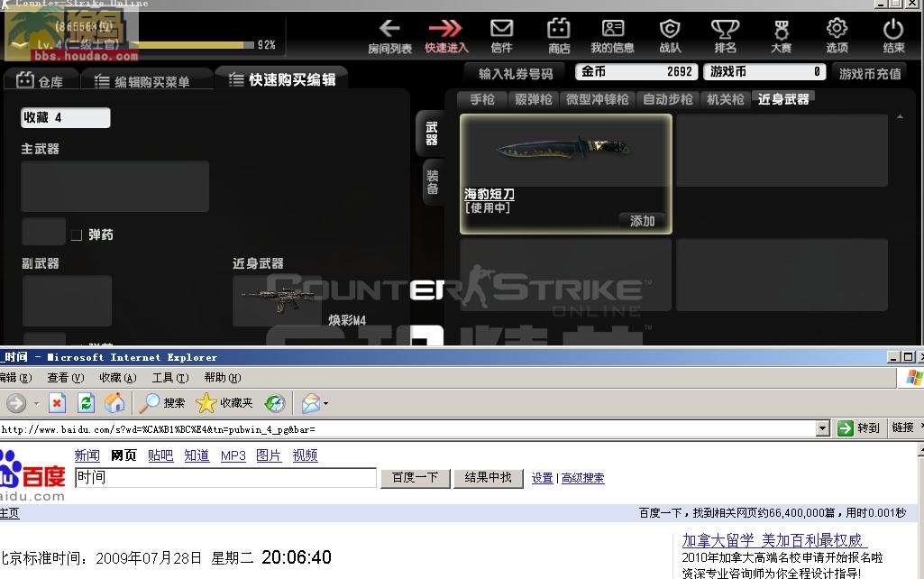Click the green Go (转到) button
The height and width of the screenshot is (579, 924).
pos(858,428)
